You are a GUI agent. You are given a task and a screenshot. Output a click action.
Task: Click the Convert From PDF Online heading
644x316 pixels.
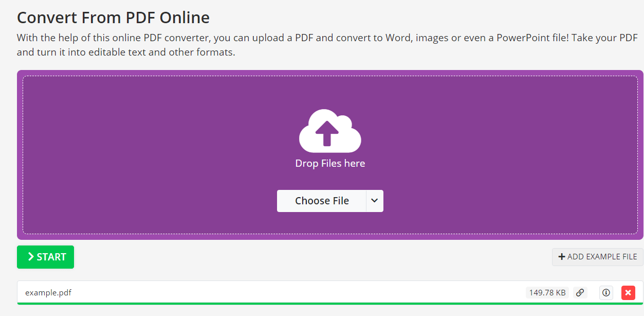pos(113,17)
